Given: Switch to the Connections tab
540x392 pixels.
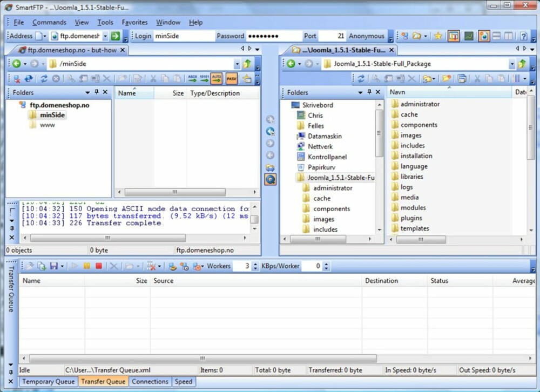Looking at the screenshot, I should (150, 382).
